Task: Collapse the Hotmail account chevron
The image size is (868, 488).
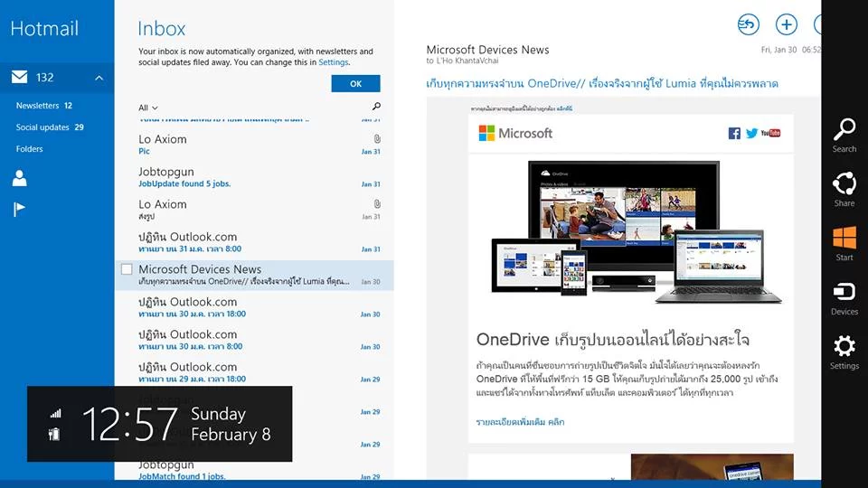Action: 99,78
